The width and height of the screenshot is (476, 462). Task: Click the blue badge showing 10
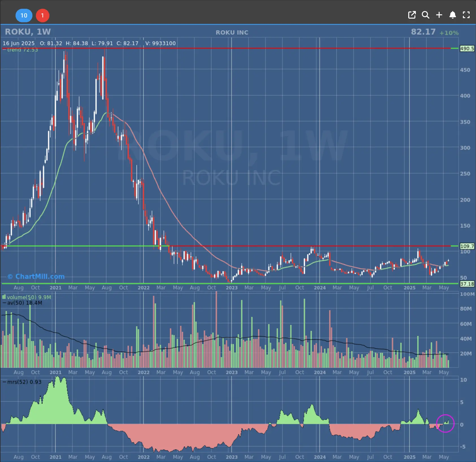coord(24,16)
